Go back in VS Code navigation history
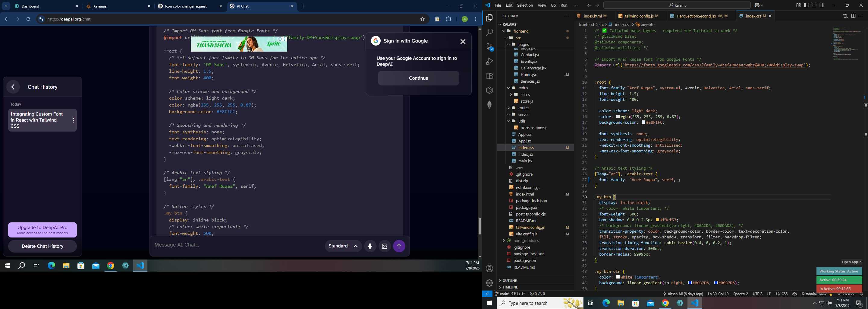868x309 pixels. [x=589, y=5]
